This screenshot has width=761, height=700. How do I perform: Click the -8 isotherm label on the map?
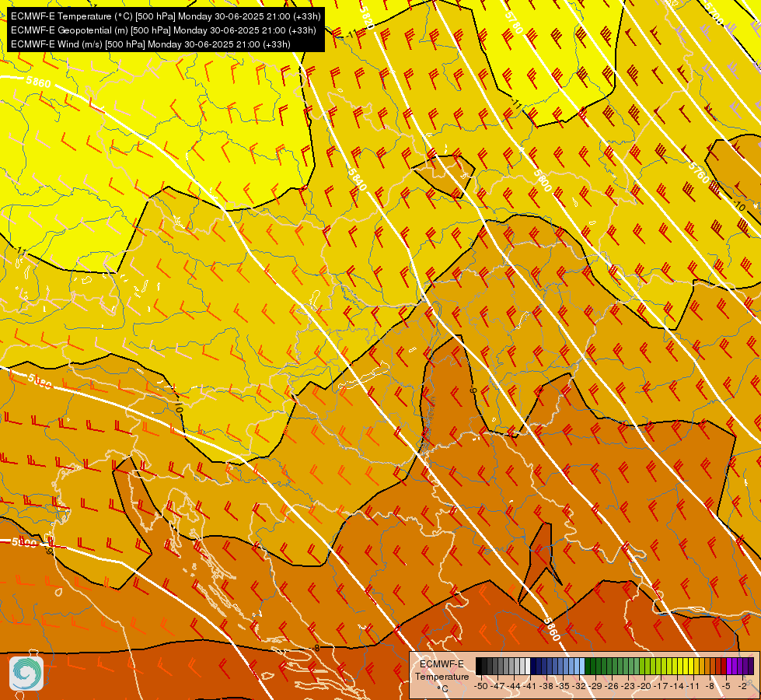317,648
